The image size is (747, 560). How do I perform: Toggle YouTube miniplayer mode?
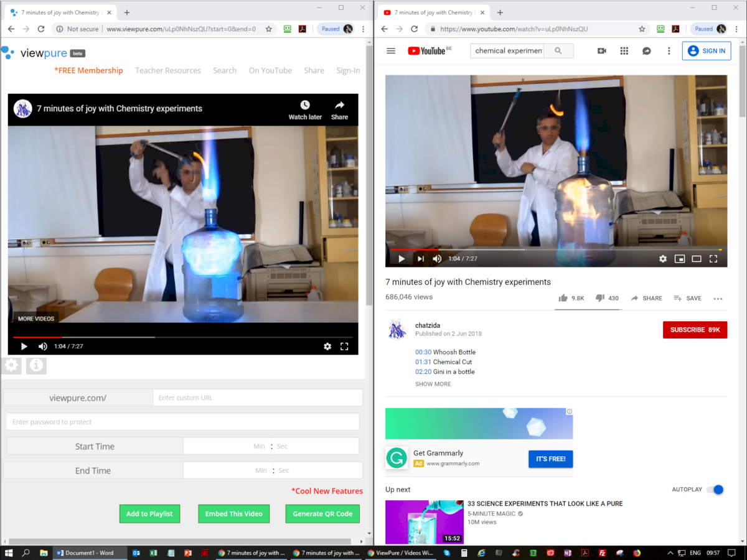tap(680, 259)
